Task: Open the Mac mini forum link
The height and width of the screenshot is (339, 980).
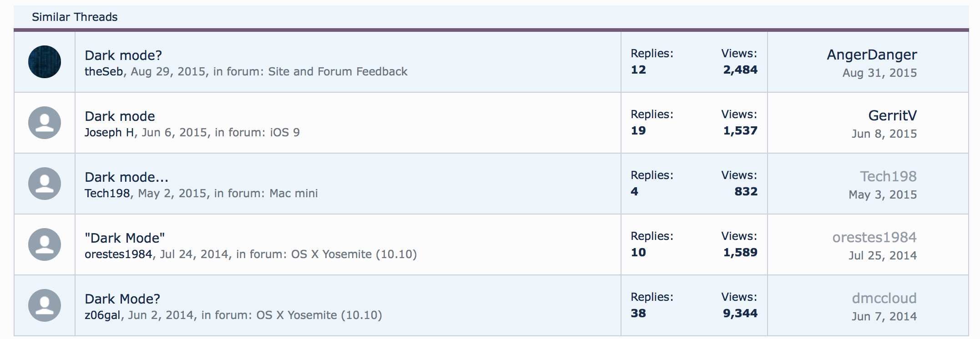Action: coord(293,194)
